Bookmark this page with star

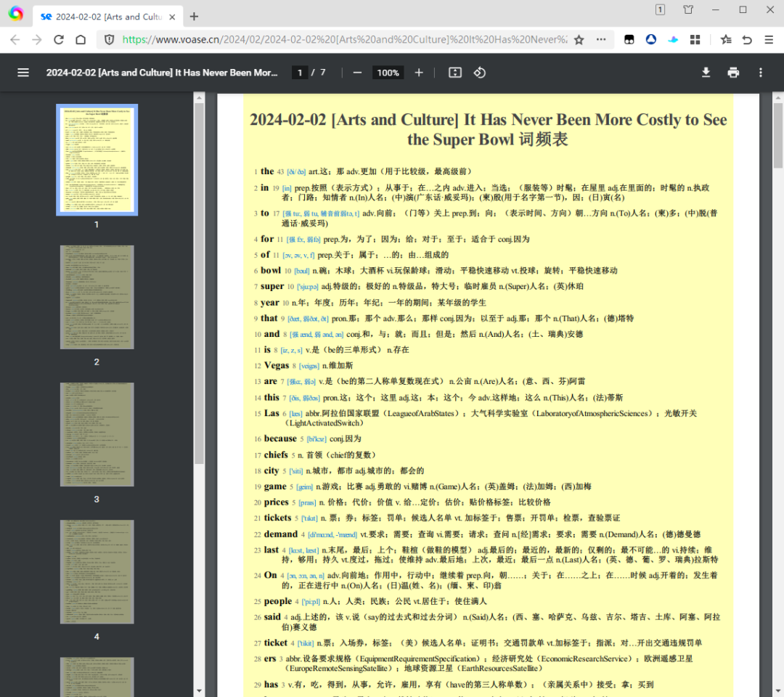pyautogui.click(x=579, y=39)
